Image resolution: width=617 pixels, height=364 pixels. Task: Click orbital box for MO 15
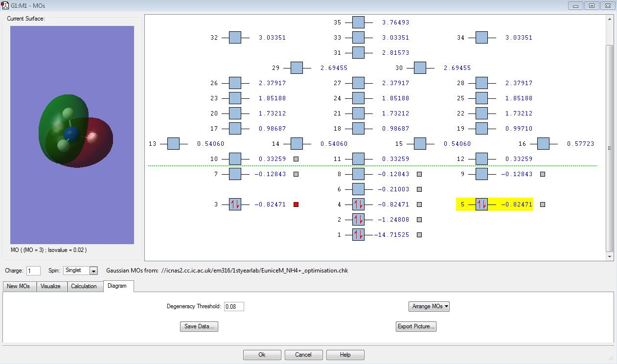[420, 143]
